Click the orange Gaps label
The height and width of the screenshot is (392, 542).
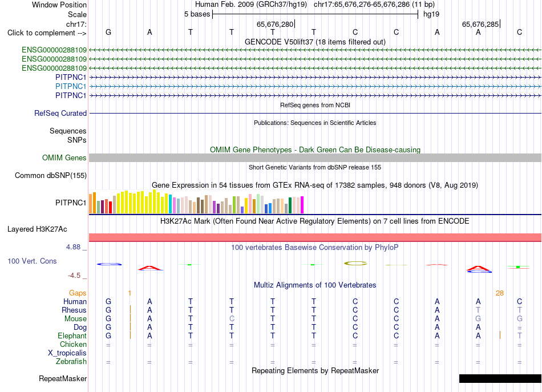pyautogui.click(x=78, y=293)
